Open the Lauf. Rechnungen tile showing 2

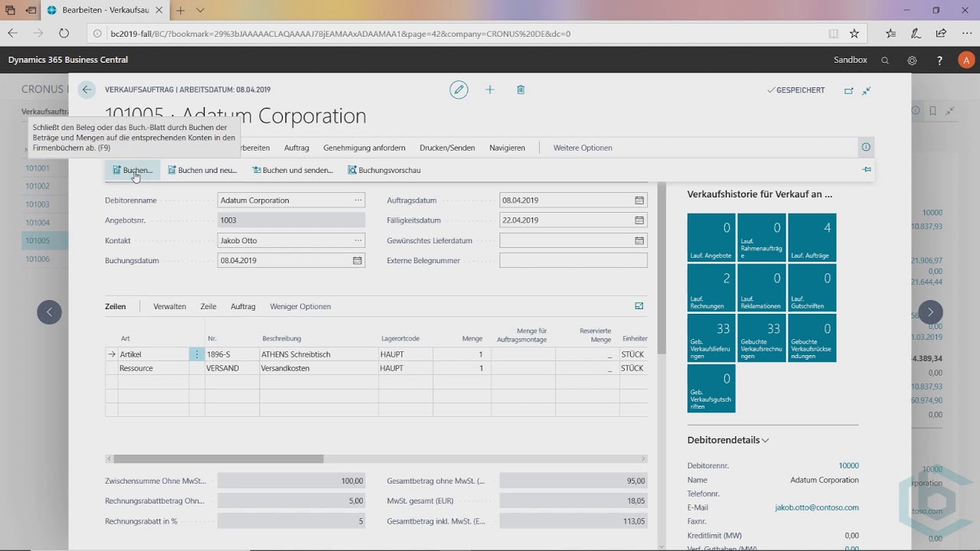(x=711, y=288)
